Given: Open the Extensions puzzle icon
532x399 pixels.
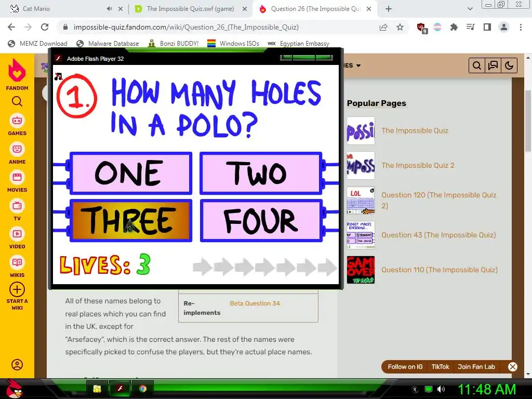Looking at the screenshot, I should click(x=454, y=27).
